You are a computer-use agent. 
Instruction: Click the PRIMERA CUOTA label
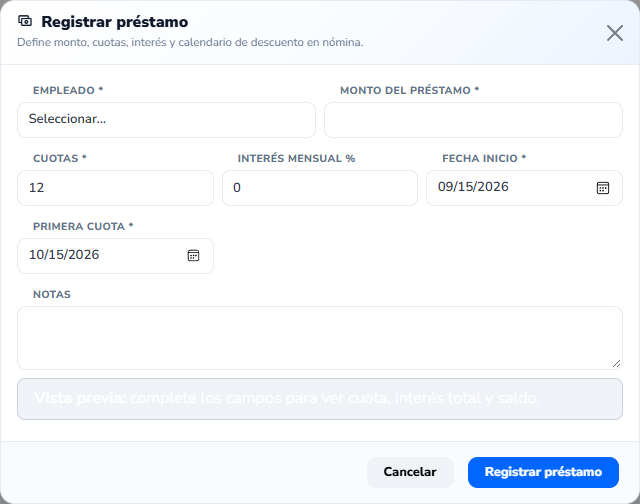tap(83, 226)
